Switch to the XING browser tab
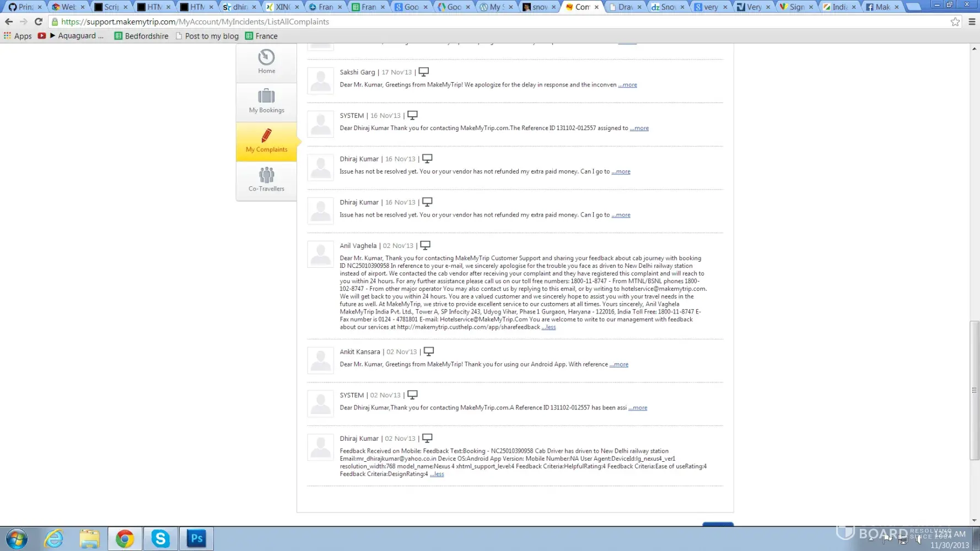 pyautogui.click(x=282, y=7)
